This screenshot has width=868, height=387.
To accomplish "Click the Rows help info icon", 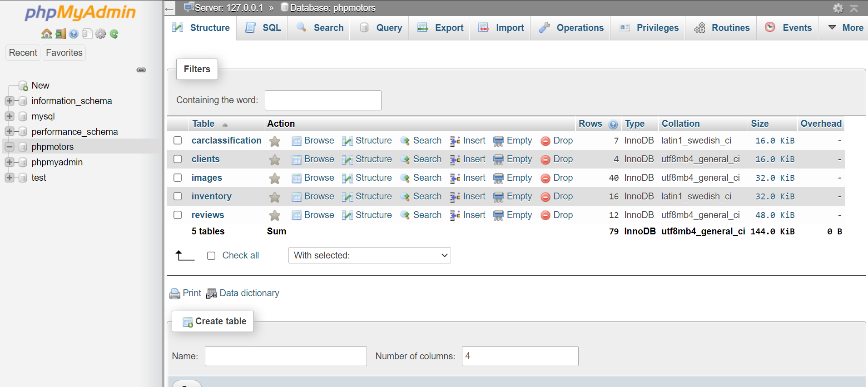I will 613,124.
